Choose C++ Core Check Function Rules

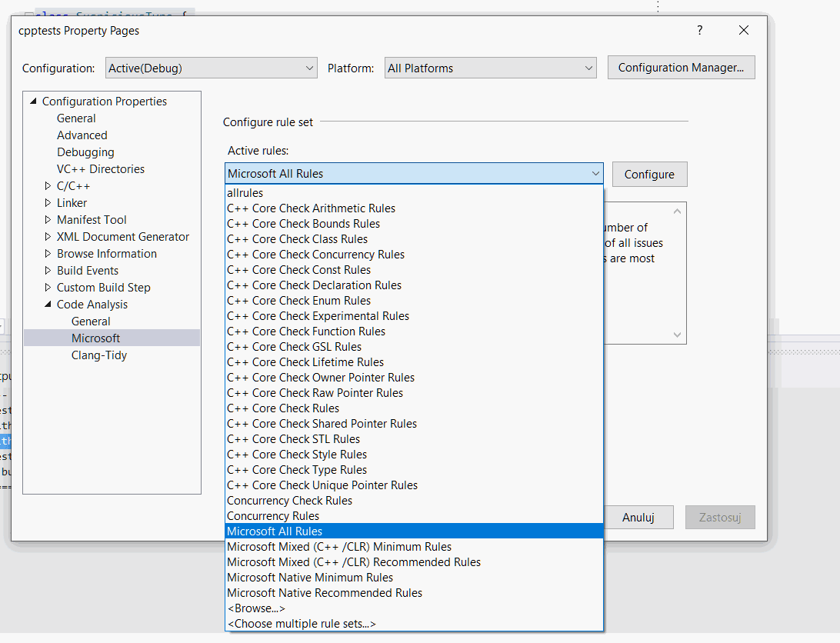pos(414,331)
